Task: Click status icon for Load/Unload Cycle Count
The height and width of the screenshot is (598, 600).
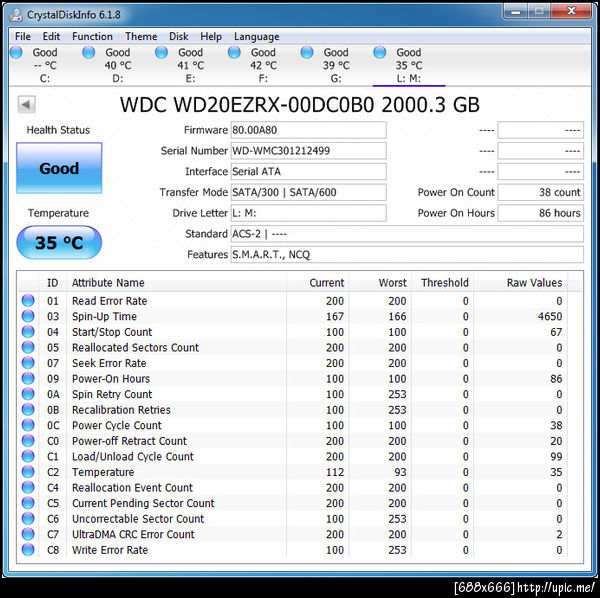Action: pos(28,456)
